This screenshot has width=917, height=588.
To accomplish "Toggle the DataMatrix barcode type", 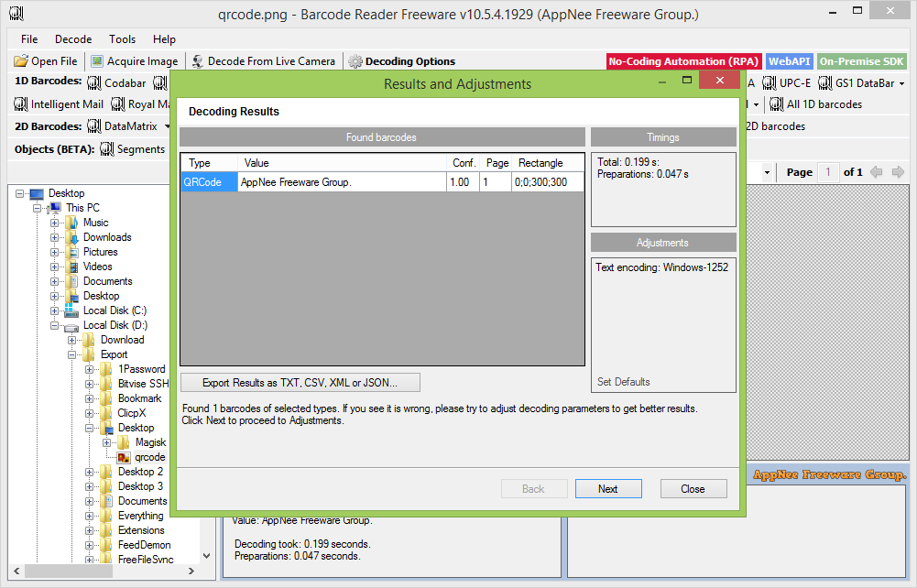I will 122,126.
